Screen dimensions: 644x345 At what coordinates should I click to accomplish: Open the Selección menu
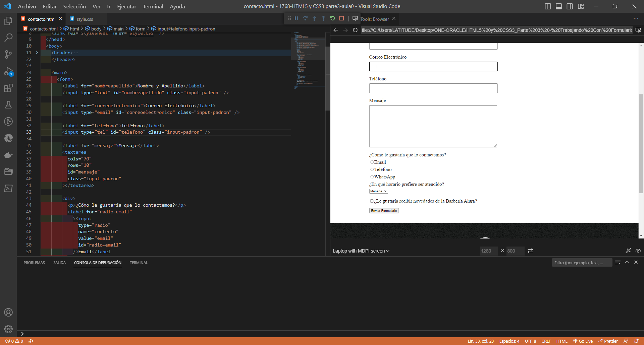tap(74, 6)
